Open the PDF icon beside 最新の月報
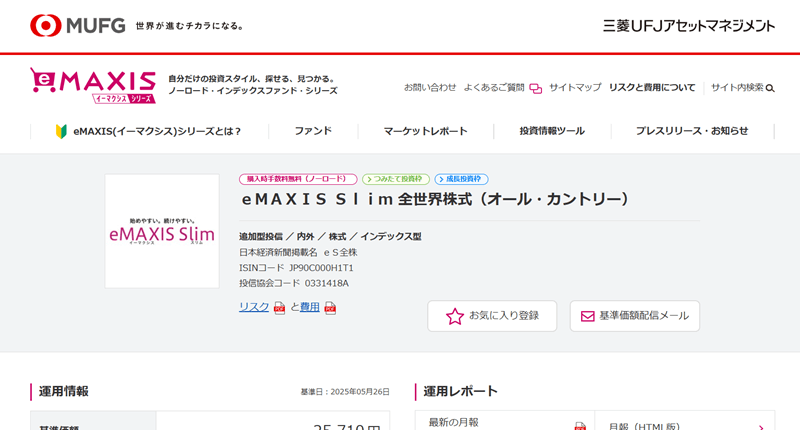 580,426
